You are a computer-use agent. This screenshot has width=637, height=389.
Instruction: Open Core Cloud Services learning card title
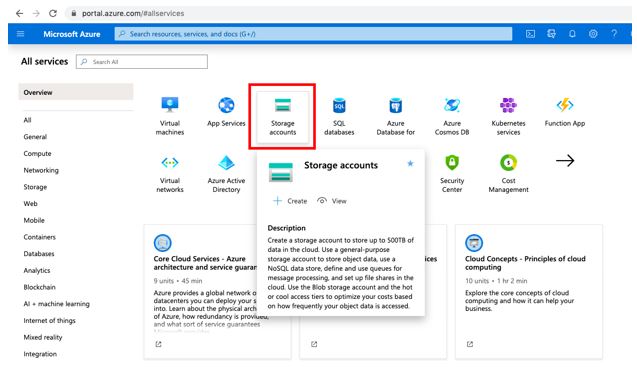point(205,263)
